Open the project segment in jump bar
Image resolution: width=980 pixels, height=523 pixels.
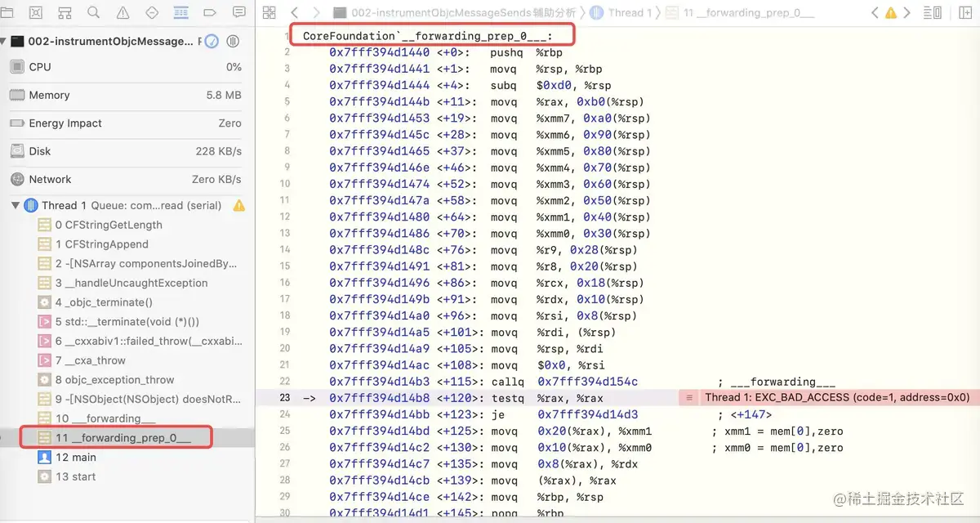click(x=455, y=12)
